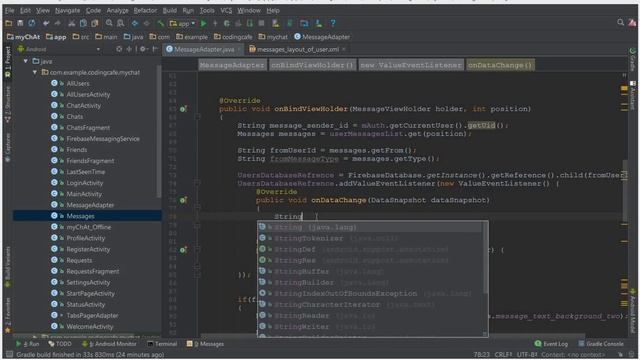Select FirebaseMessagingService in project tree
This screenshot has height=360, width=640.
103,139
